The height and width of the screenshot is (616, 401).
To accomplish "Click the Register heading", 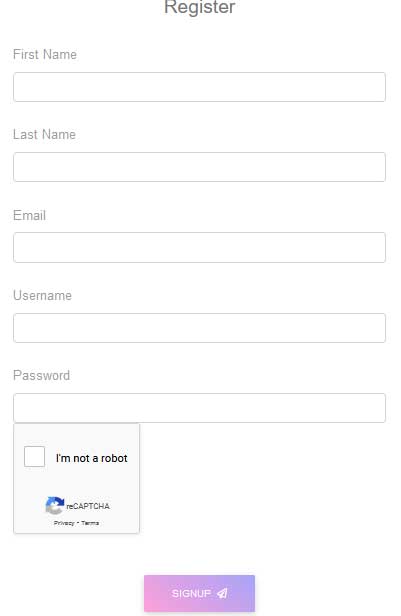I will pos(200,7).
